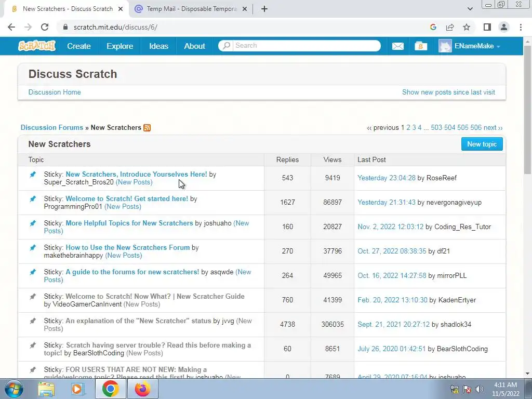Open New Scratchers, Introduce Yourselves Here! topic
The width and height of the screenshot is (532, 399).
[x=136, y=174]
